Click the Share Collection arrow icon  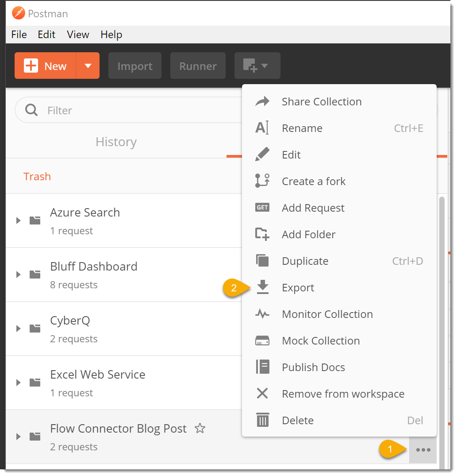click(262, 101)
